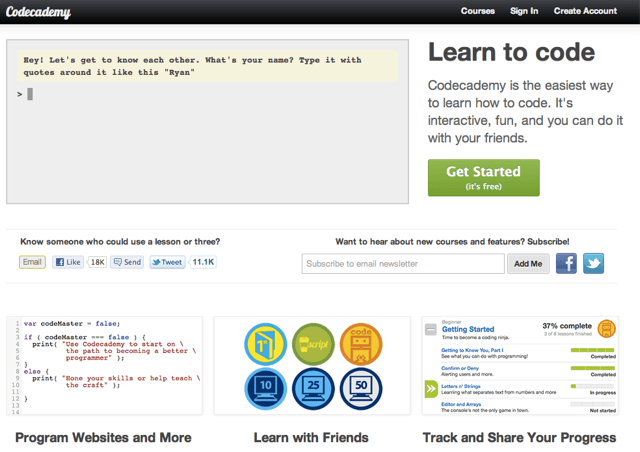Open the Facebook page icon
Image resolution: width=640 pixels, height=452 pixels.
(567, 263)
